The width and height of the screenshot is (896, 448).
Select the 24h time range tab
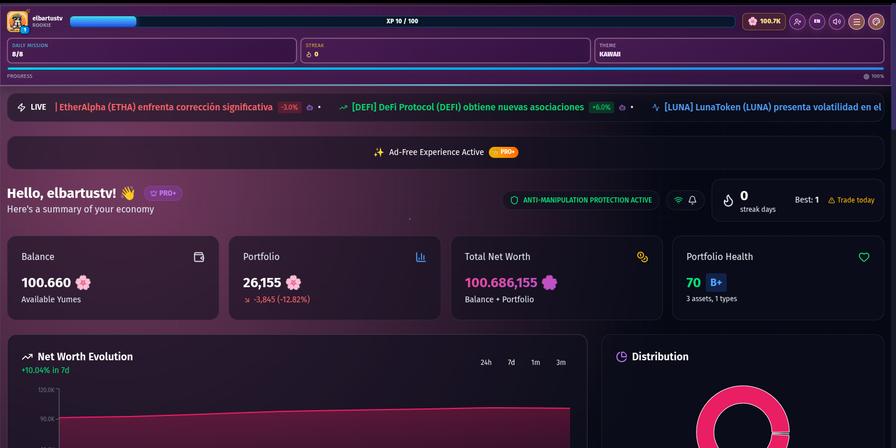[486, 363]
